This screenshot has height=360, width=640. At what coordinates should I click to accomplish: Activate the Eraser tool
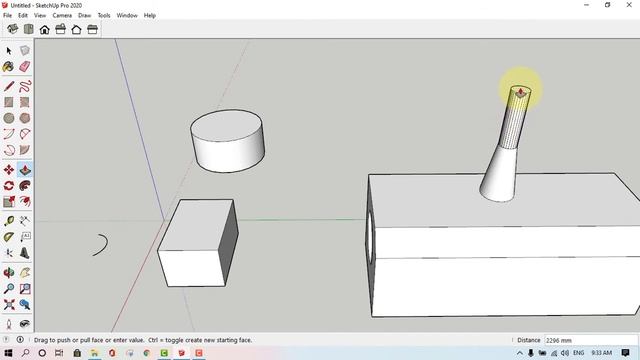[25, 67]
